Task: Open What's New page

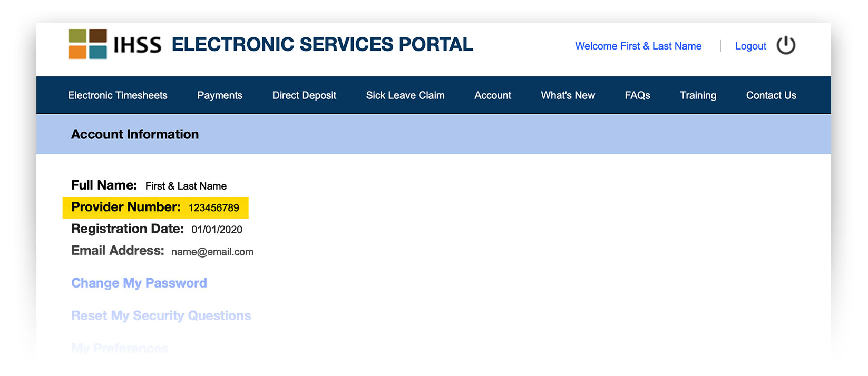Action: (x=568, y=95)
